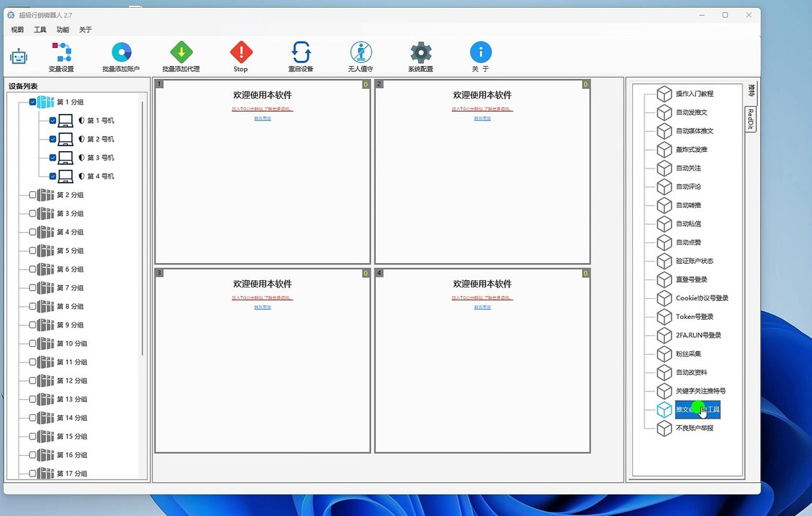Click the red TG group link in panel 4
The height and width of the screenshot is (516, 812).
pyautogui.click(x=482, y=298)
